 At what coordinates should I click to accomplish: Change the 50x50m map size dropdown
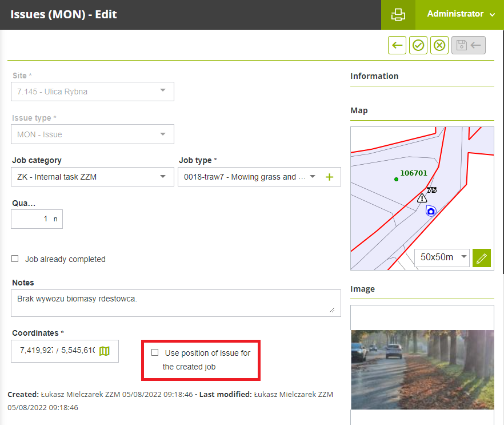pyautogui.click(x=442, y=257)
